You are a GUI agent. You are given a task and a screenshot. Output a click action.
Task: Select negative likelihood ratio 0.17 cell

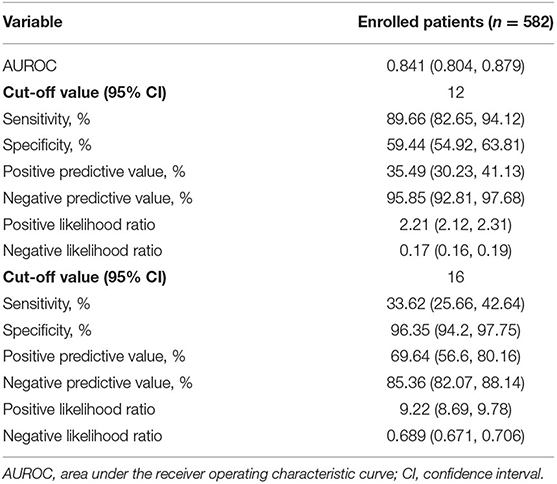tap(455, 251)
